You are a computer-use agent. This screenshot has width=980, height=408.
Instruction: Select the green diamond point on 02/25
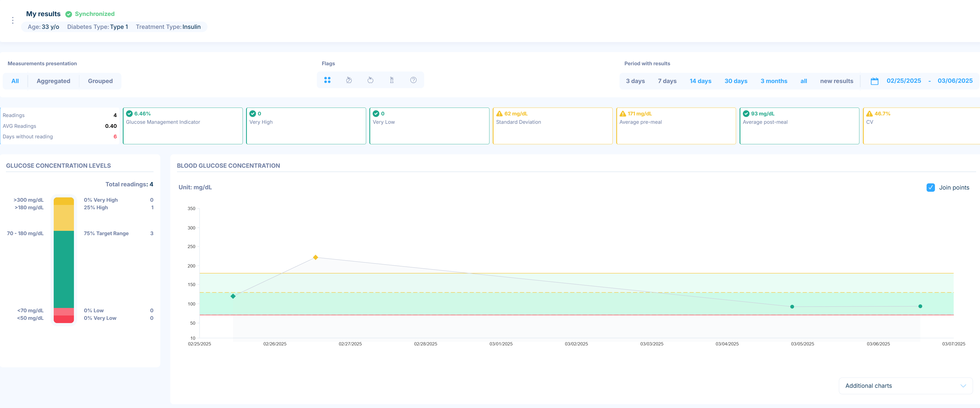tap(233, 296)
